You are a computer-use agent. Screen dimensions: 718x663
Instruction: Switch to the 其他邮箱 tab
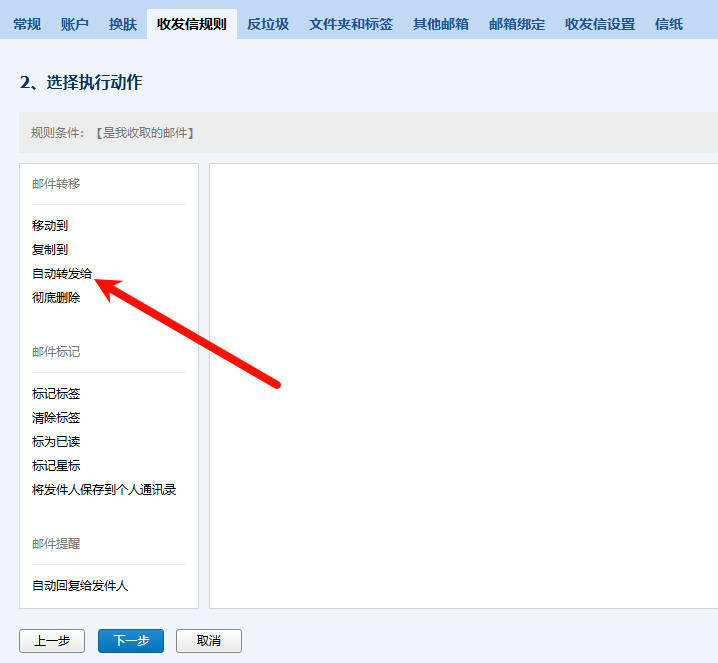(x=441, y=24)
